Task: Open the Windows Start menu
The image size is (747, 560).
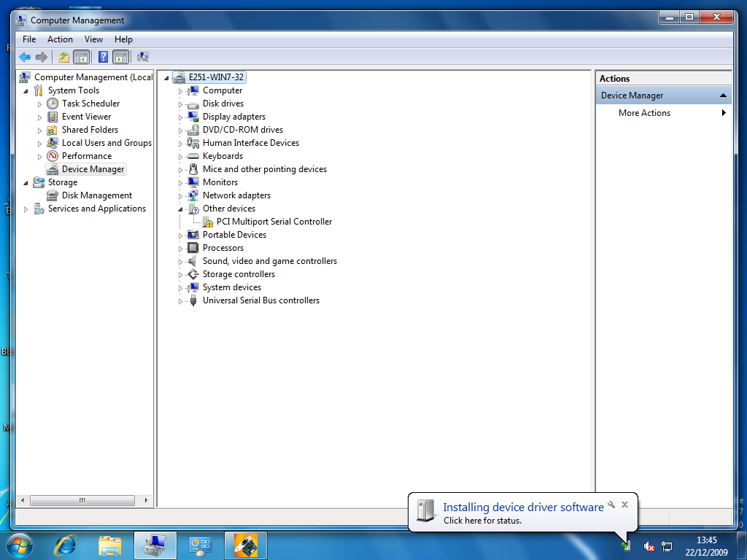Action: (18, 545)
